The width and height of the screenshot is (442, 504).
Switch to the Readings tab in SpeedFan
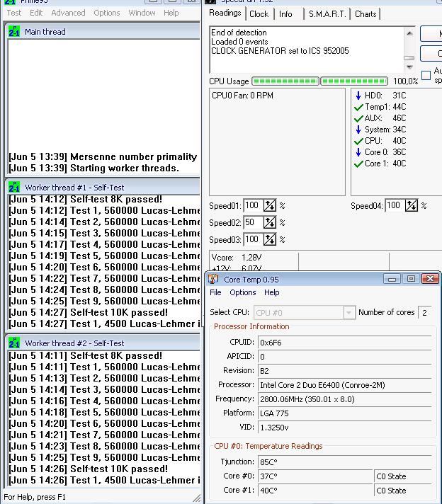point(225,13)
